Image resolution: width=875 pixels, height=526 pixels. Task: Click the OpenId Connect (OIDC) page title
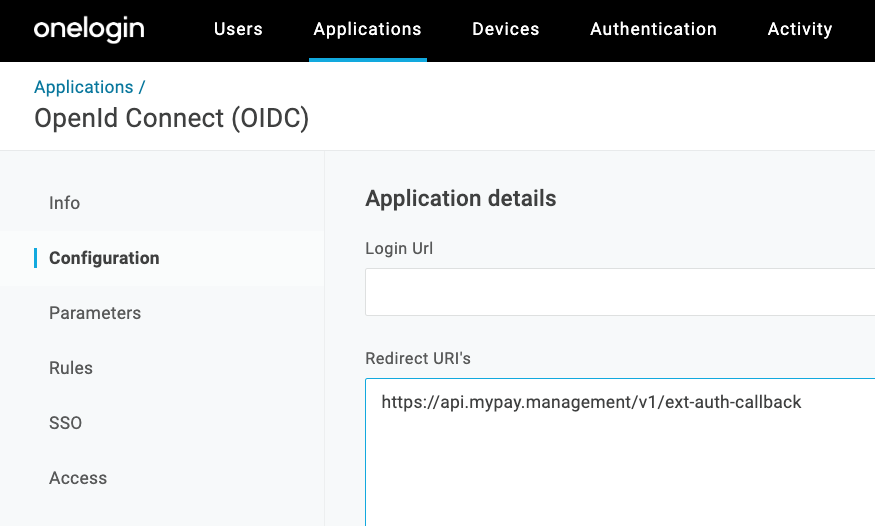point(171,118)
